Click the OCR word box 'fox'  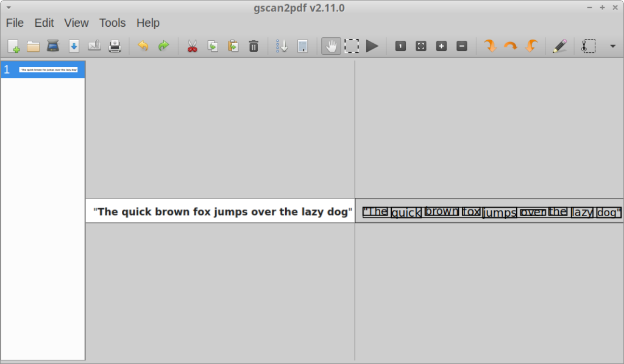point(472,211)
